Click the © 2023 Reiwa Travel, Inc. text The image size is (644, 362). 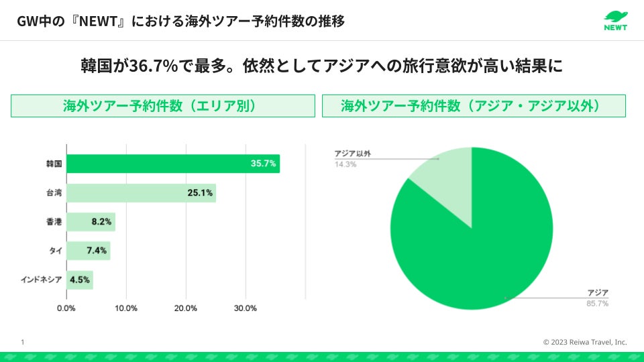(x=584, y=343)
